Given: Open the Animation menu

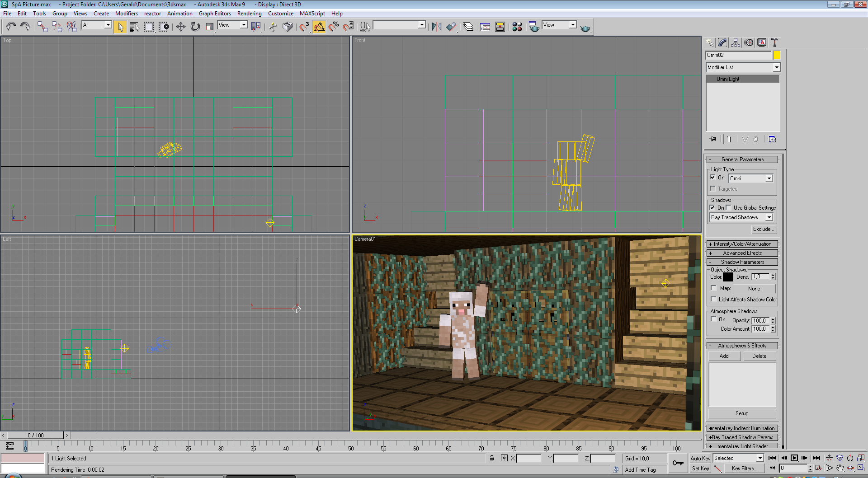Looking at the screenshot, I should 179,14.
